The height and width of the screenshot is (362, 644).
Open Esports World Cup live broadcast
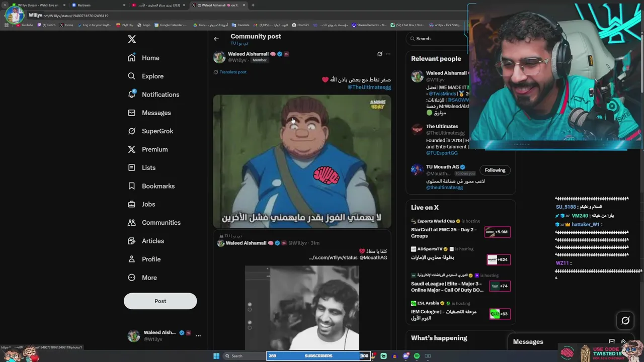[x=460, y=229]
